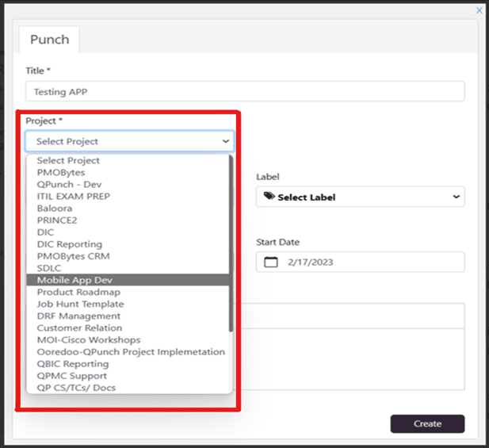
Task: Pick Job Hunt Template from list
Action: click(x=80, y=304)
